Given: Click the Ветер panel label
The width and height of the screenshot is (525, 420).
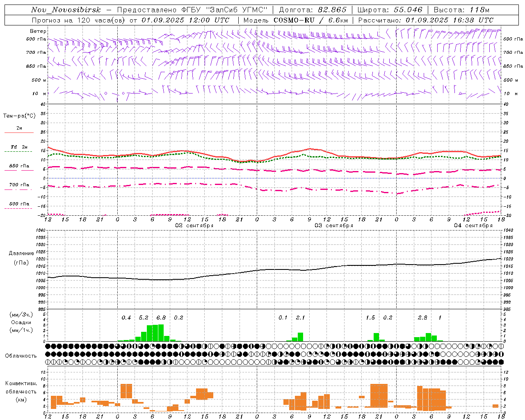Looking at the screenshot, I should click(38, 31).
